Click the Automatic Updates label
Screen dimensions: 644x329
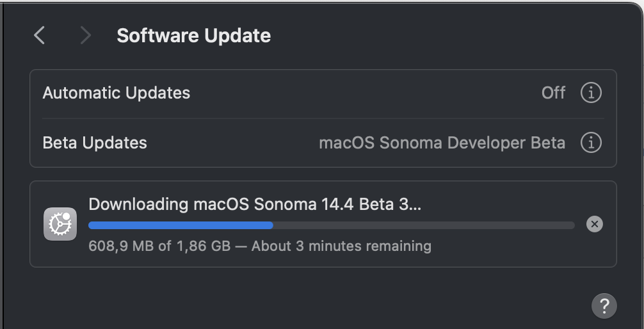tap(117, 93)
